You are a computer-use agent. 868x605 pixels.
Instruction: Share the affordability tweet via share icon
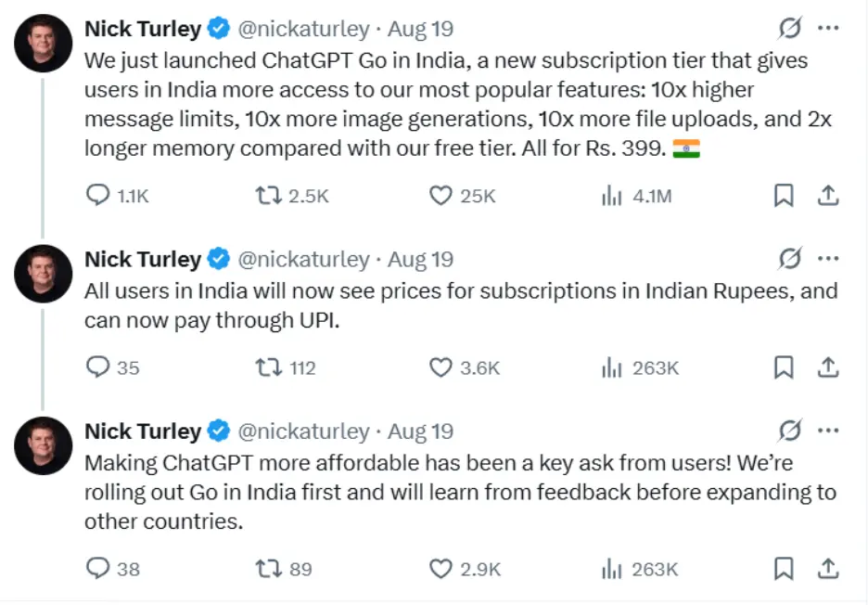point(827,569)
